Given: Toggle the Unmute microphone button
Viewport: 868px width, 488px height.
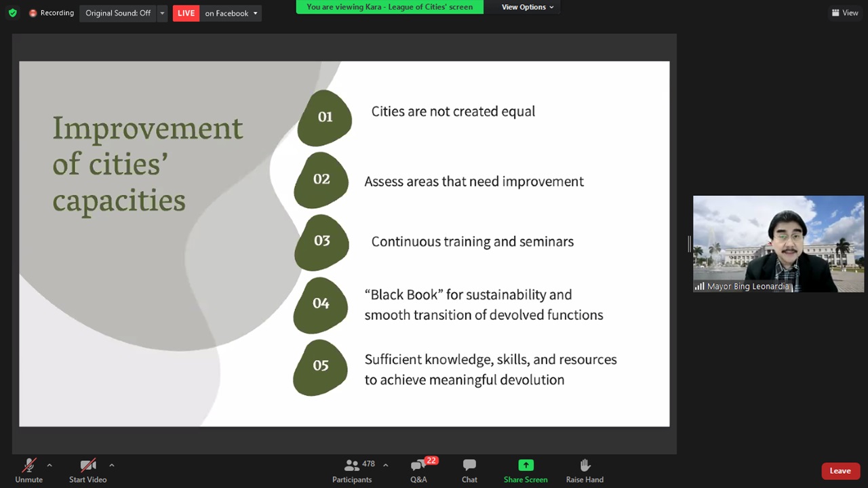Looking at the screenshot, I should tap(28, 470).
